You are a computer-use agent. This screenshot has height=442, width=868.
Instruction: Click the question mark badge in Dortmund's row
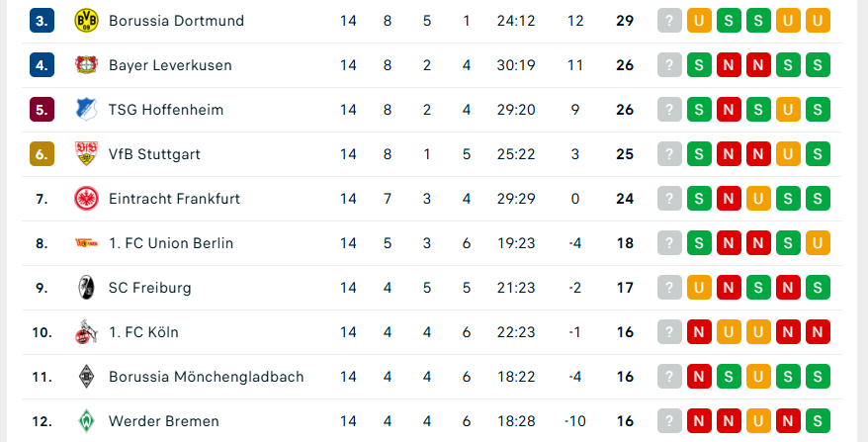pos(669,21)
